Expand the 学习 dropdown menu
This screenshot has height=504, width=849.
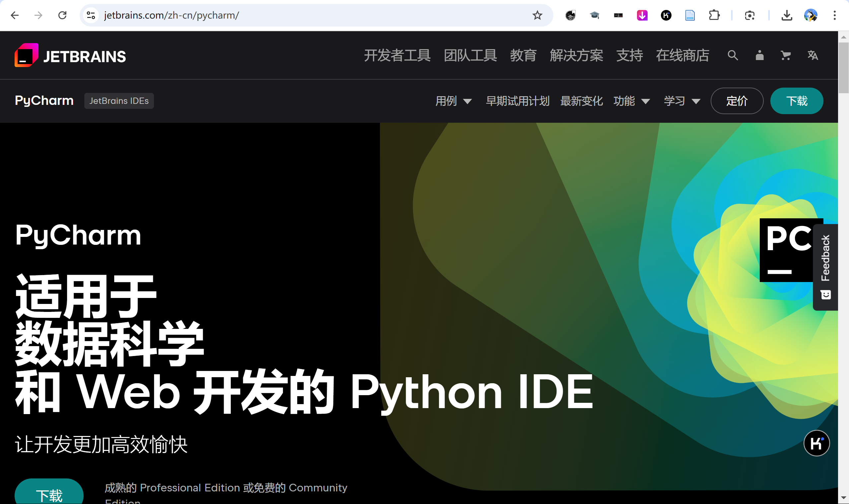(x=682, y=101)
